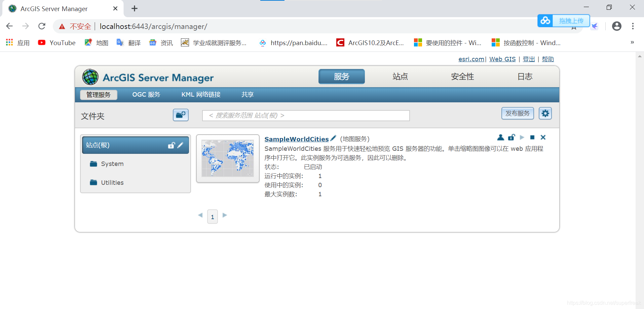
Task: Go to next page arrow
Action: [x=225, y=215]
